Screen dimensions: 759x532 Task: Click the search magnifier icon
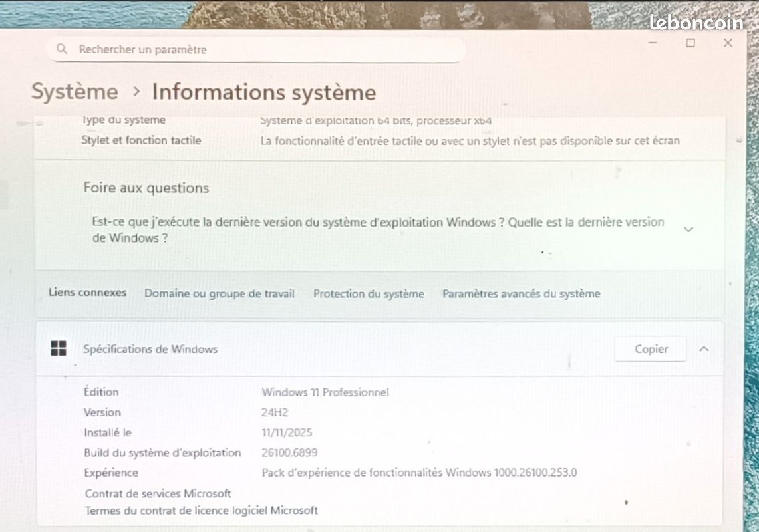[x=62, y=49]
